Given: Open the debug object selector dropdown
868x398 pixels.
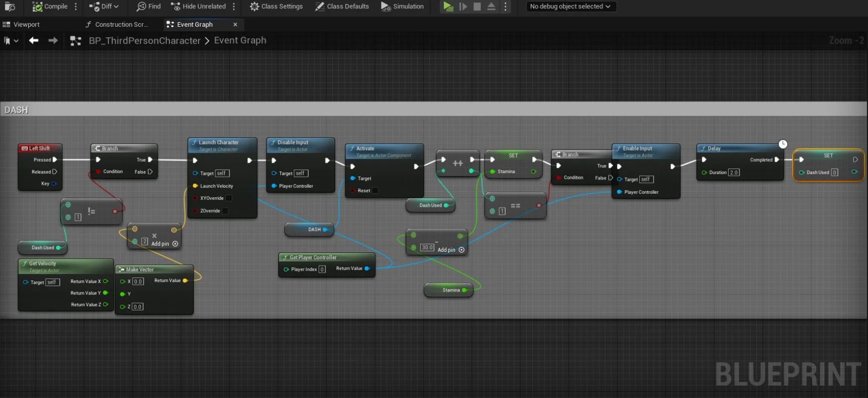Looking at the screenshot, I should coord(570,6).
